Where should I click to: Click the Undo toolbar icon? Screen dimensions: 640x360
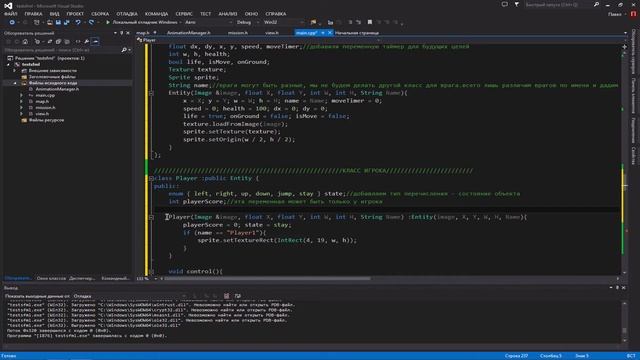click(78, 22)
